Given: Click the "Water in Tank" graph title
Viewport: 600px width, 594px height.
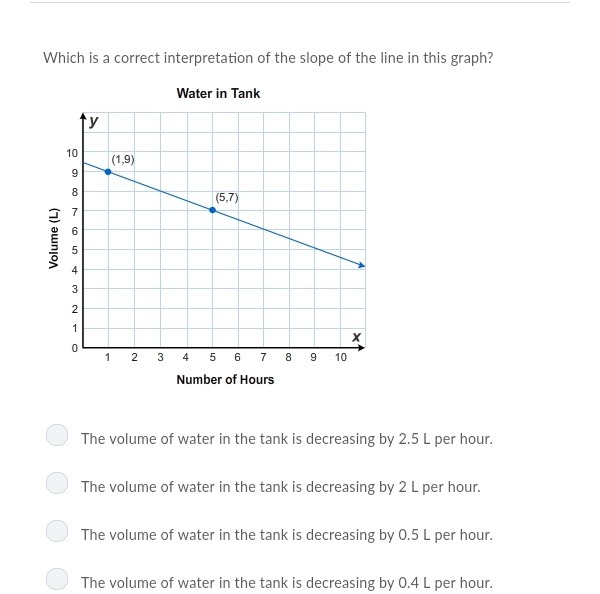Looking at the screenshot, I should (x=218, y=93).
